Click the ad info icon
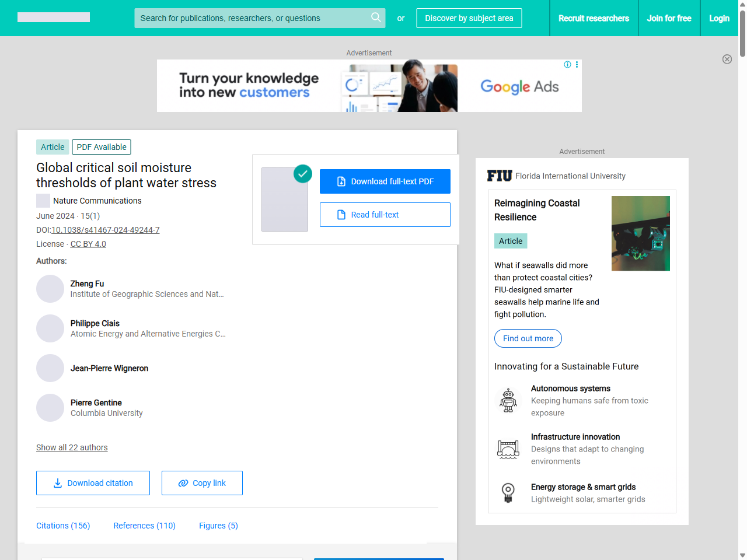Image resolution: width=747 pixels, height=560 pixels. [x=567, y=65]
